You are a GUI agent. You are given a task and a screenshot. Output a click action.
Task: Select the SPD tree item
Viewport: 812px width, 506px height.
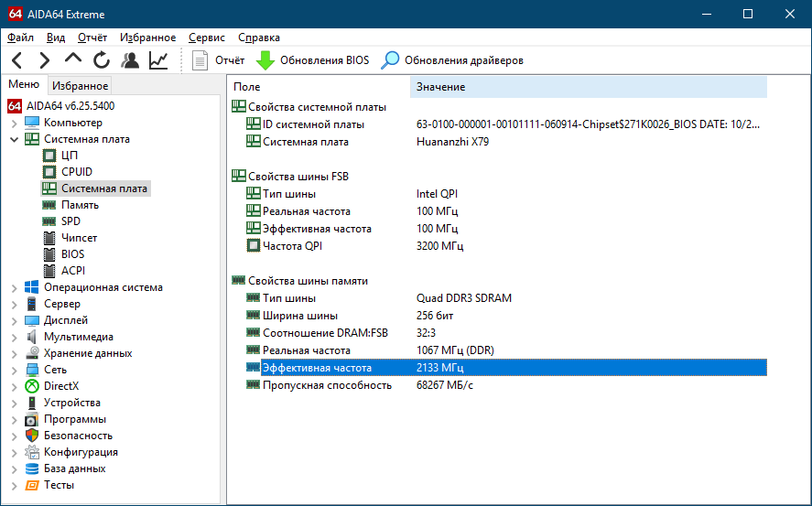click(x=70, y=221)
